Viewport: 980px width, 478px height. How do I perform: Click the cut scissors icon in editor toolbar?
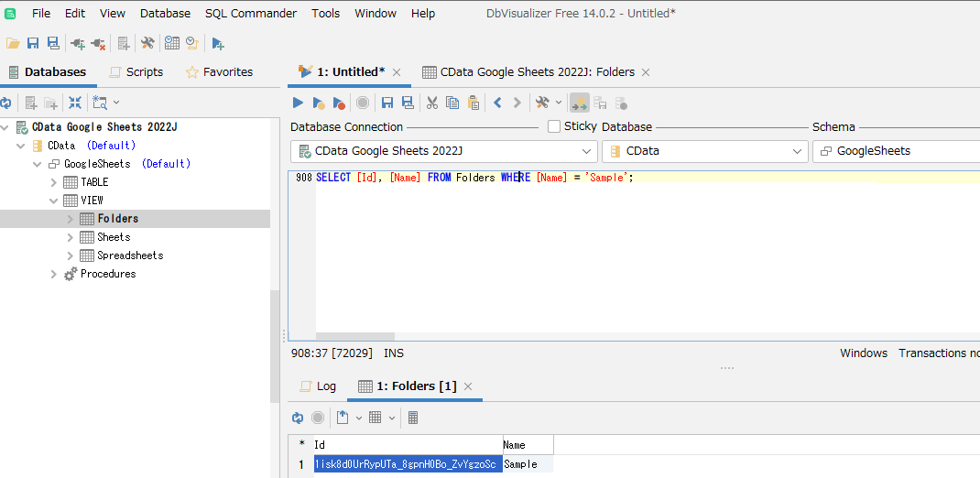[x=432, y=103]
